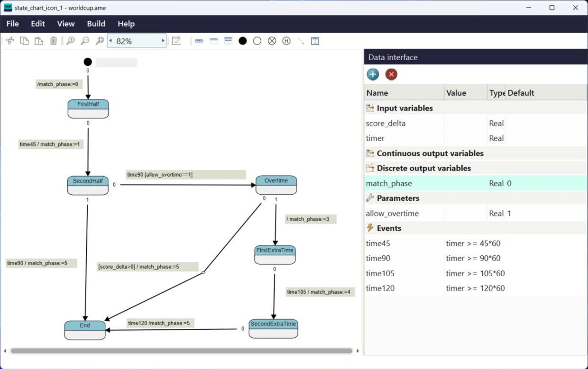This screenshot has width=588, height=369.
Task: Open the Build menu
Action: click(96, 24)
